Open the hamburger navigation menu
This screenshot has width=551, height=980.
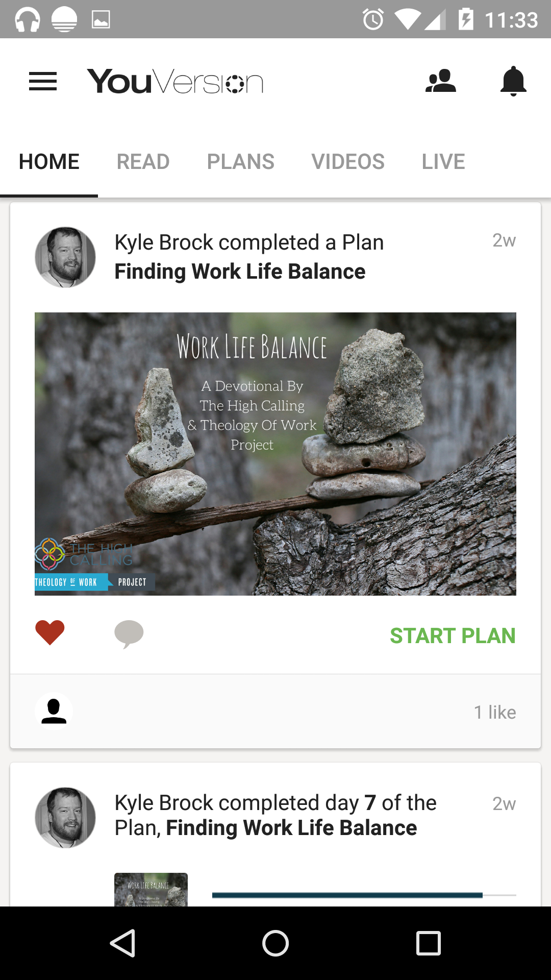point(43,82)
